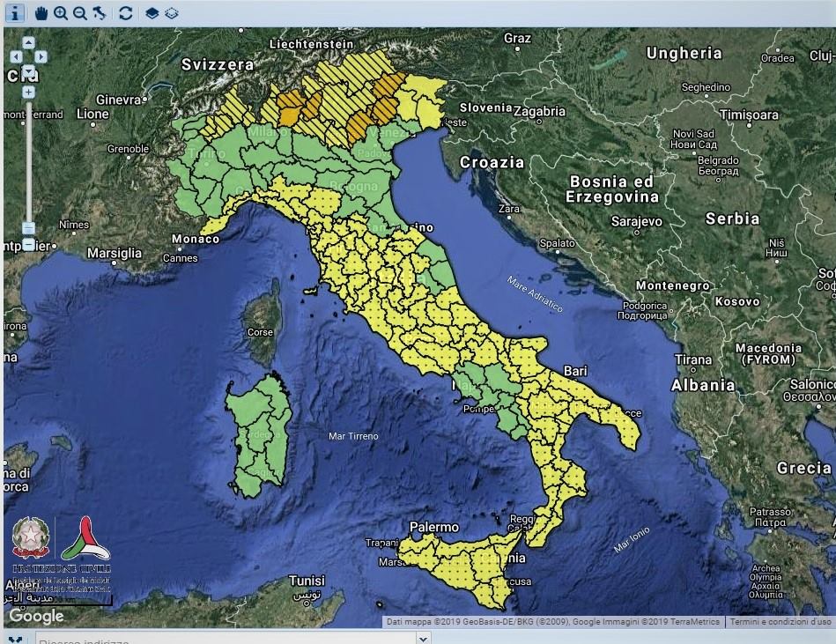Open the solid layers stack icon

(152, 13)
